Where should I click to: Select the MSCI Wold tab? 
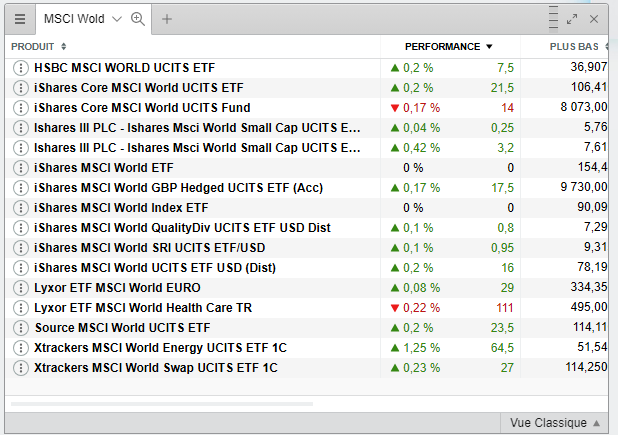click(x=74, y=19)
